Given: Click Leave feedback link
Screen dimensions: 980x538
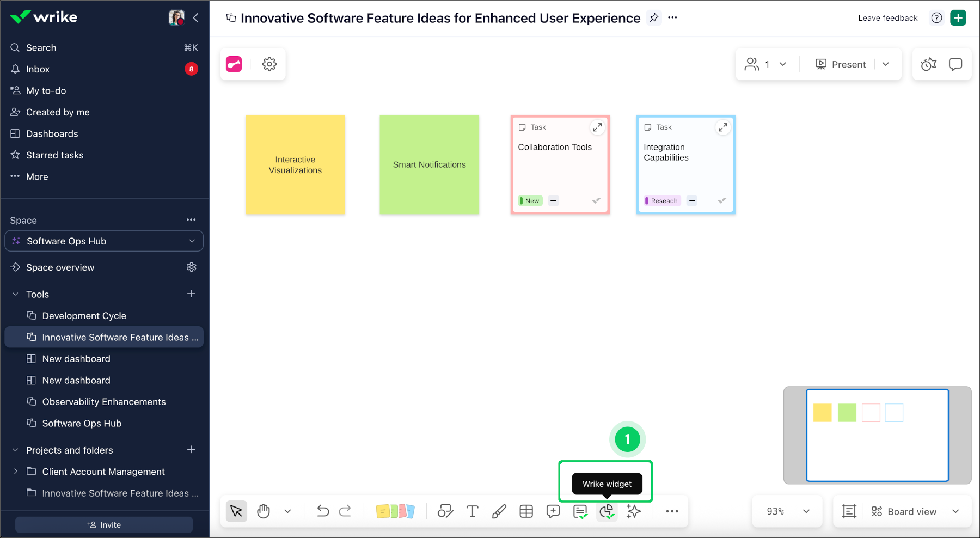Looking at the screenshot, I should (888, 18).
